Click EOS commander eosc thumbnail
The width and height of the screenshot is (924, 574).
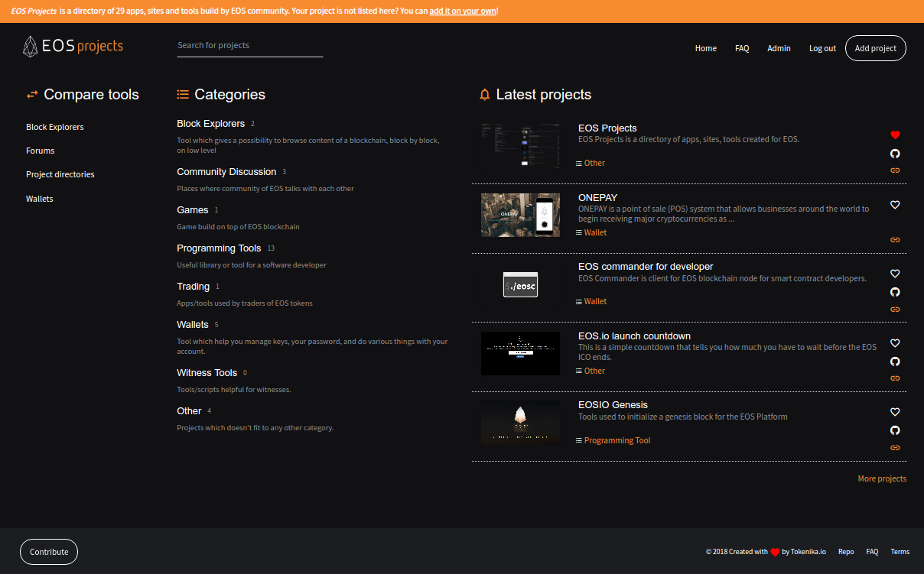tap(520, 284)
